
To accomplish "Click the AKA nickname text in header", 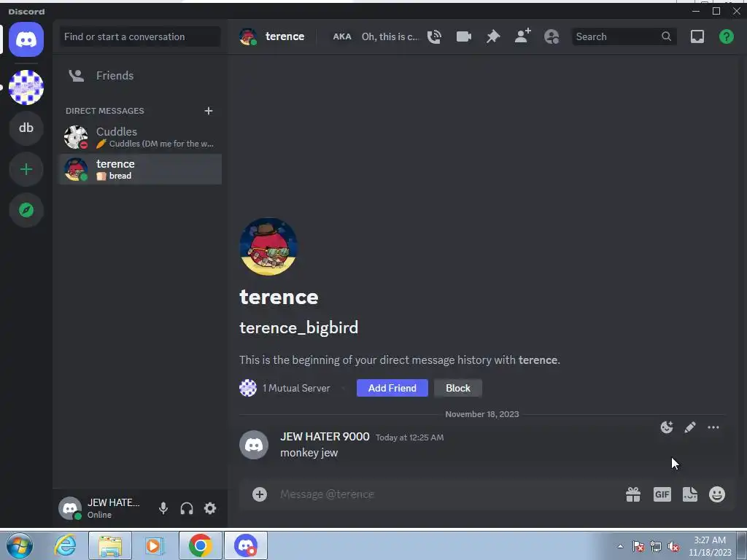I will coord(390,36).
